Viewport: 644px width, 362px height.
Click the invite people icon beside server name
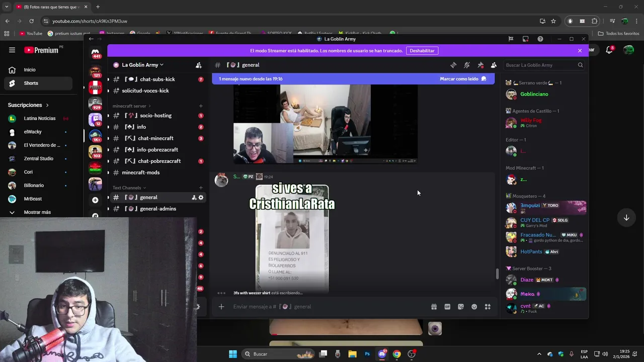point(199,65)
